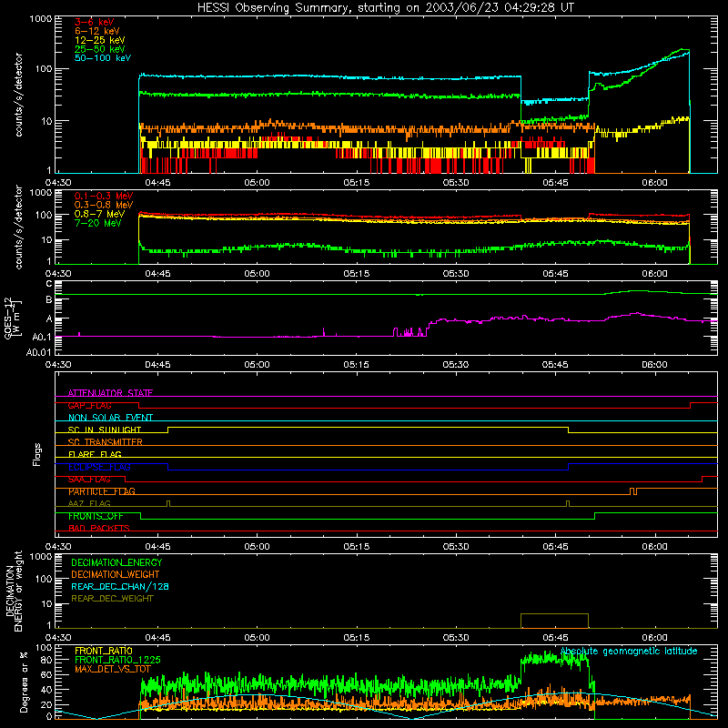728x728 pixels.
Task: Click the GOES-12 axis label
Action: [x=13, y=318]
